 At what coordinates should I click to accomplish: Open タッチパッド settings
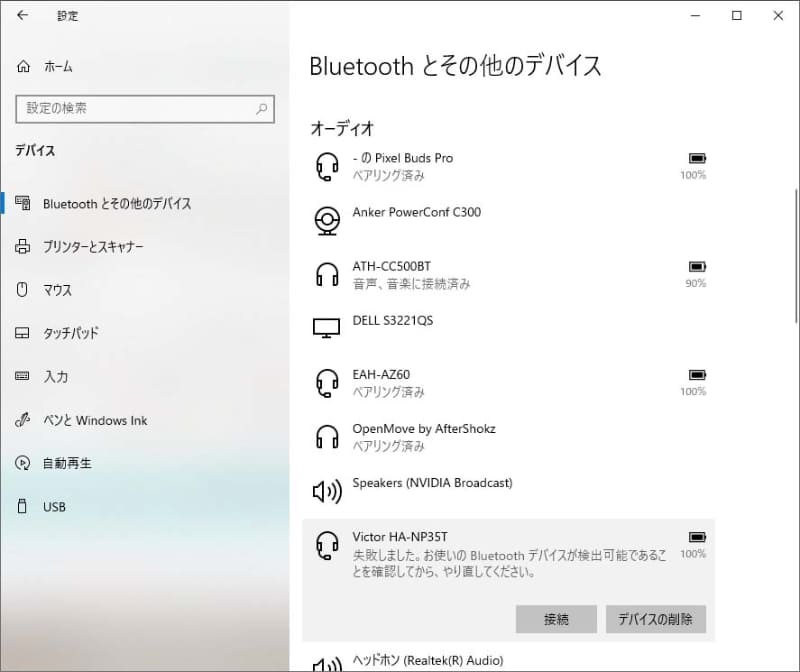71,333
